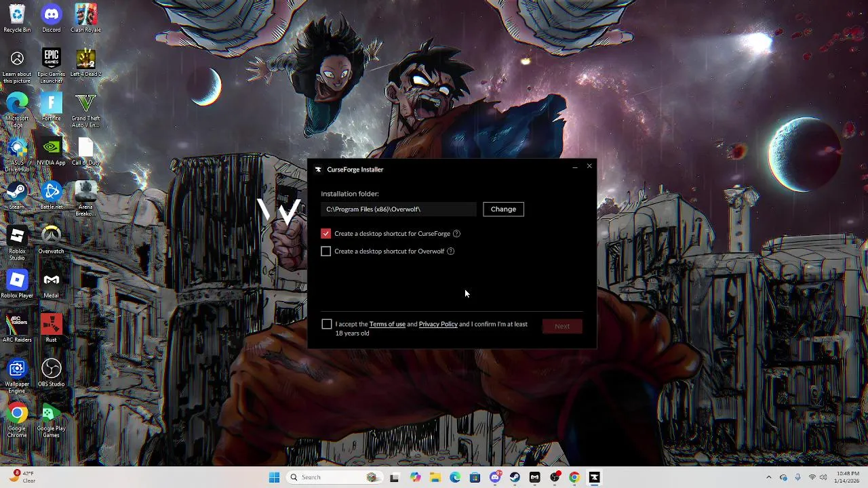This screenshot has width=868, height=488.
Task: Open Google Chrome from the taskbar
Action: (x=574, y=477)
